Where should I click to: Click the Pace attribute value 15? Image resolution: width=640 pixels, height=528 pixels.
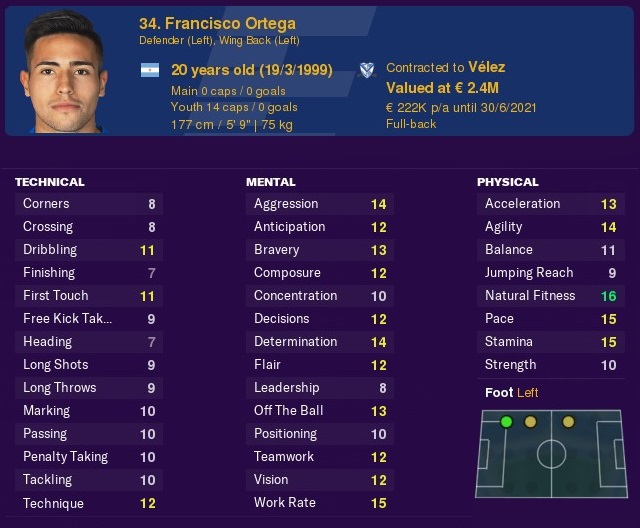pos(608,319)
